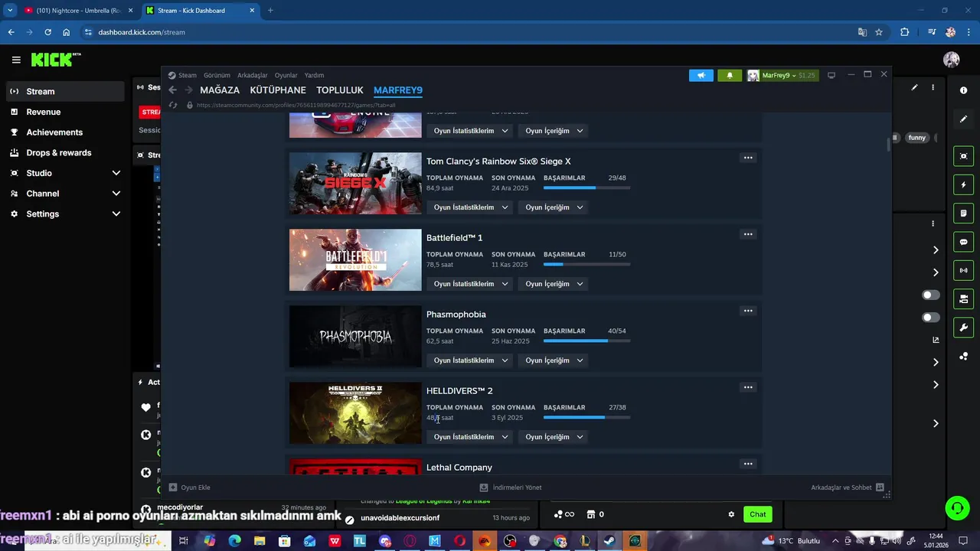Viewport: 980px width, 551px height.
Task: Open the Steam KÜTÜPHANE tab
Action: coord(278,90)
